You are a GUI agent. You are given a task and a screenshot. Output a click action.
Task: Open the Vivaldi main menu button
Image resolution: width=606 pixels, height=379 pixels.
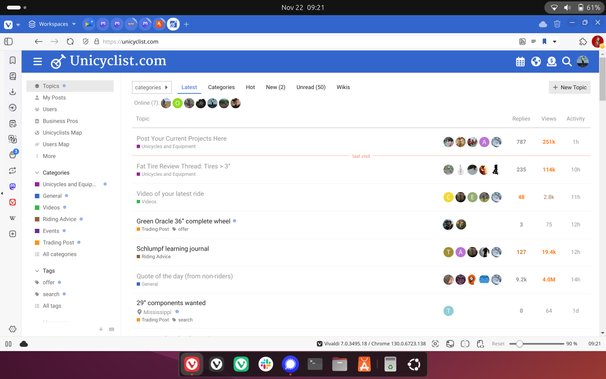[x=9, y=24]
